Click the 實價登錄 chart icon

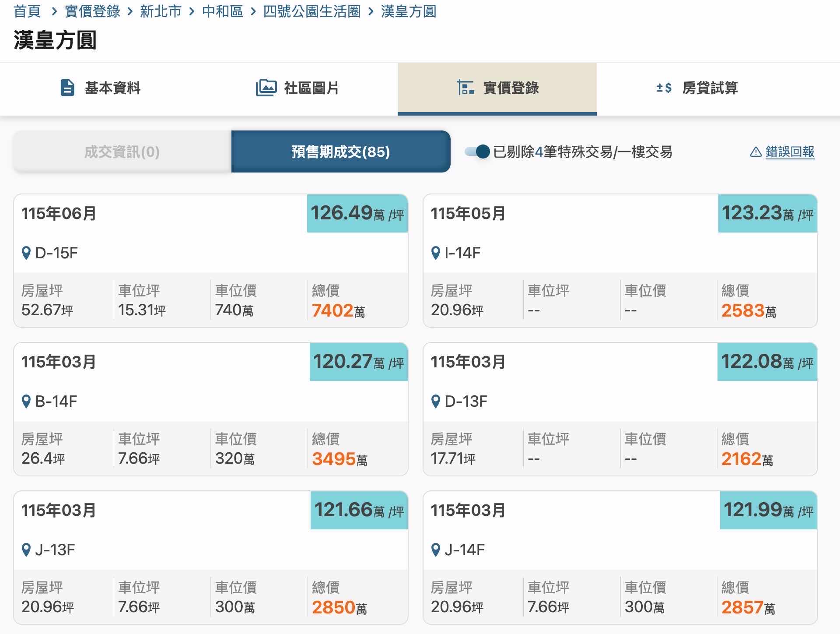tap(465, 88)
